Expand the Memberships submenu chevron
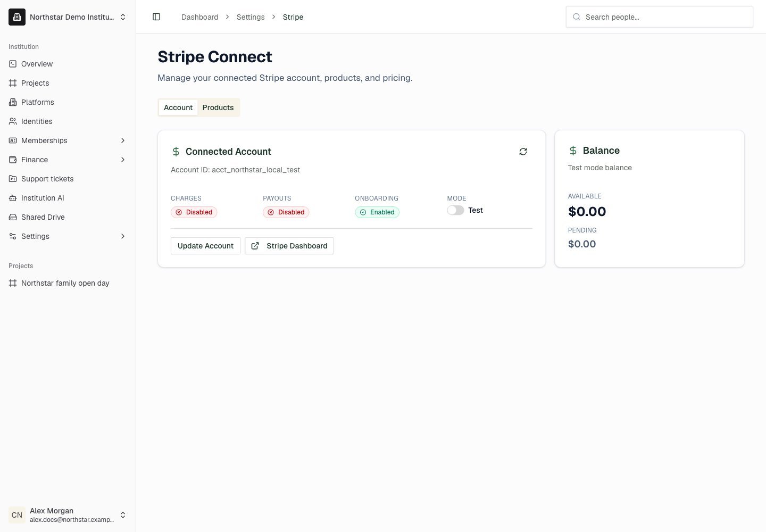 pyautogui.click(x=123, y=140)
